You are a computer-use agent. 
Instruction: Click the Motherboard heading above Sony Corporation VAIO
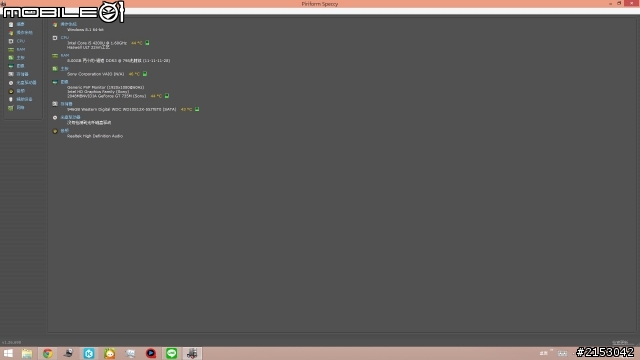point(64,69)
